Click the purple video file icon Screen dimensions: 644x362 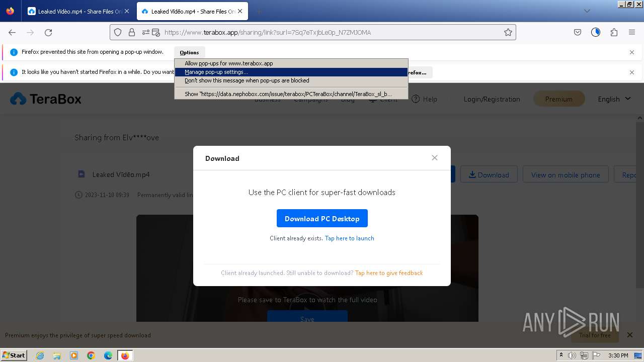click(x=81, y=174)
